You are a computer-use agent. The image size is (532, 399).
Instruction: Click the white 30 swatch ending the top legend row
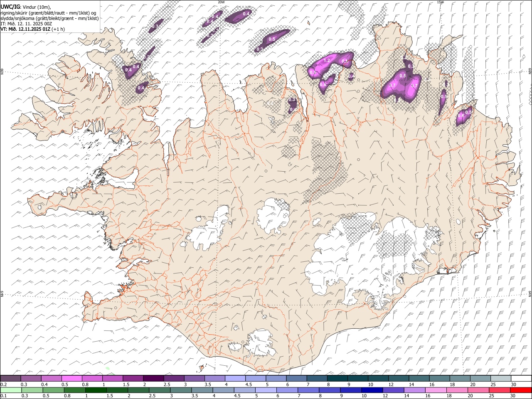(522, 379)
